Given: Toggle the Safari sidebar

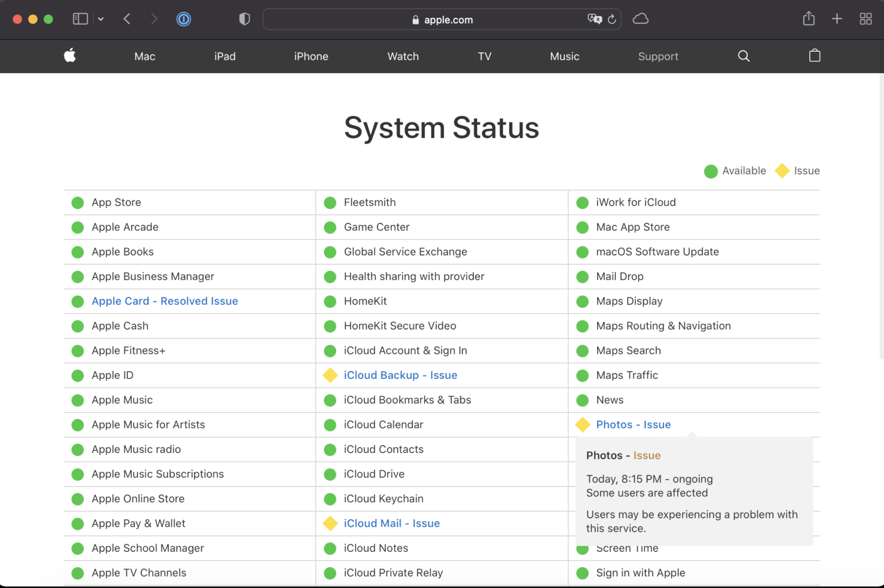Looking at the screenshot, I should [x=80, y=19].
